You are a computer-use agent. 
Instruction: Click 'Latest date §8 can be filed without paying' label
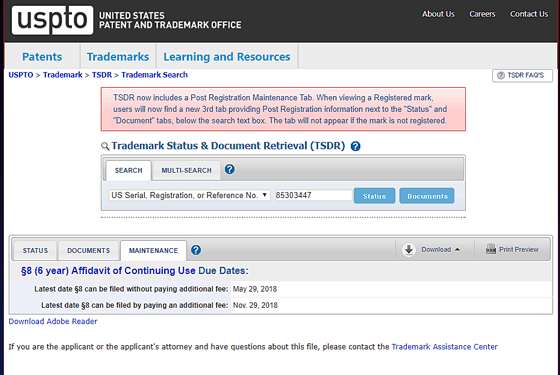click(x=131, y=289)
